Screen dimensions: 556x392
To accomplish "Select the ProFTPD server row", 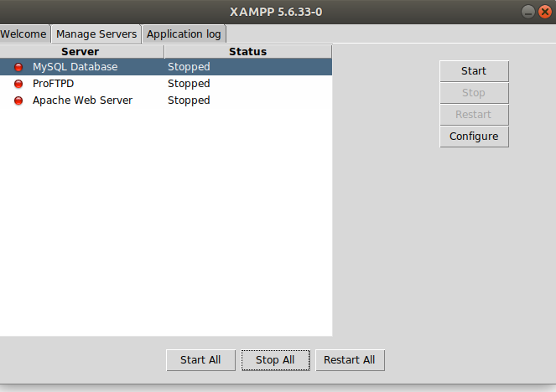I will [x=166, y=84].
